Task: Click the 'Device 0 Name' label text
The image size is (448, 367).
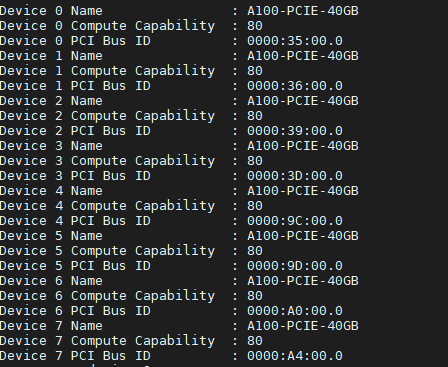Action: click(x=51, y=11)
